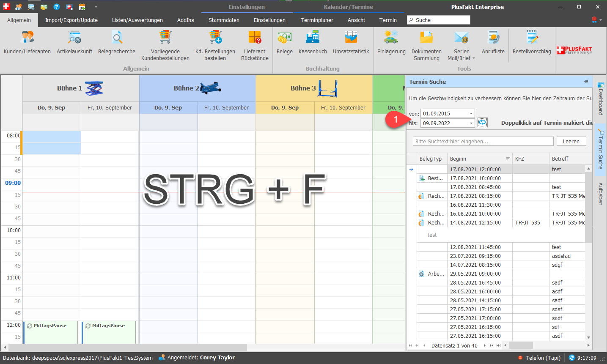Select the Termin Suche side tab
Image resolution: width=607 pixels, height=364 pixels.
pyautogui.click(x=600, y=149)
